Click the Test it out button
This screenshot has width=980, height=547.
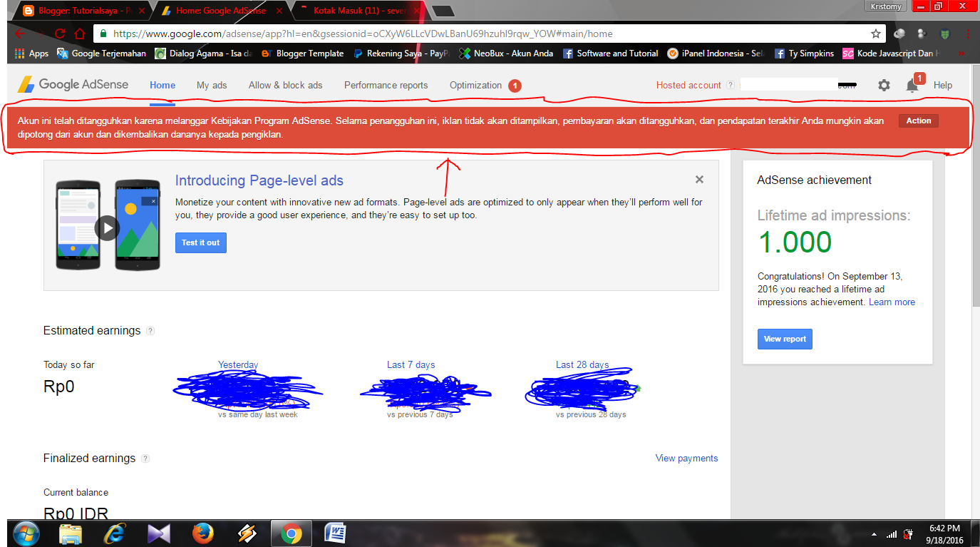[201, 242]
